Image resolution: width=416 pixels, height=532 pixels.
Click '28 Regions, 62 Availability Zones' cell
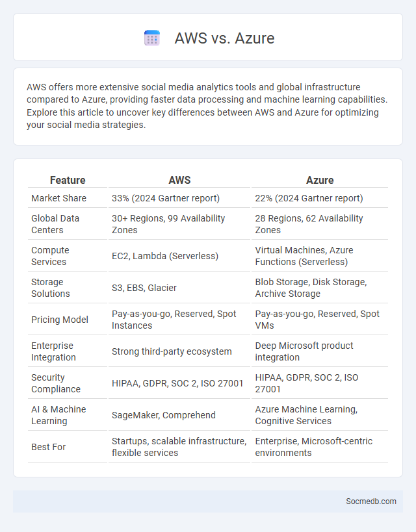tap(309, 224)
